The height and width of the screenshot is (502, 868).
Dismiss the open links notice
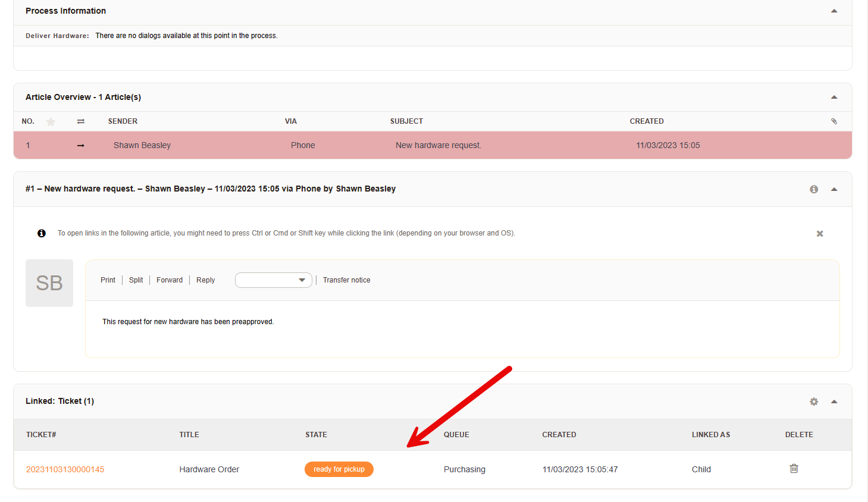point(820,234)
